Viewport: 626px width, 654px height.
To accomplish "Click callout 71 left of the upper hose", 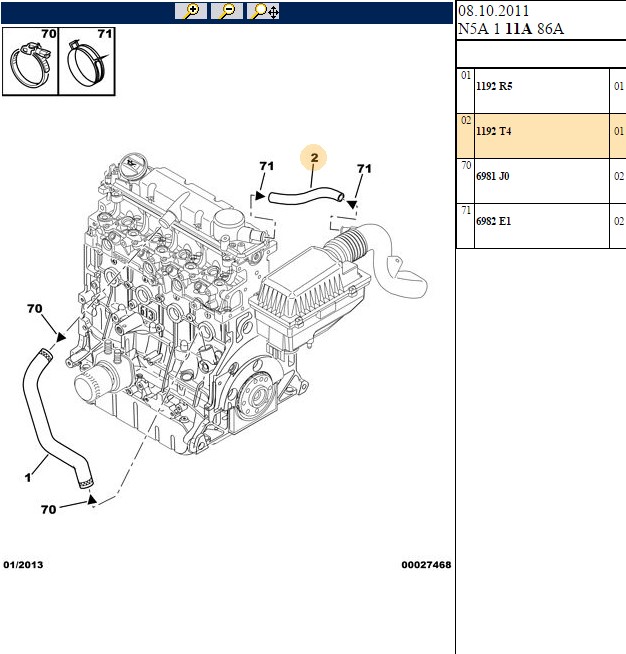I will (266, 166).
